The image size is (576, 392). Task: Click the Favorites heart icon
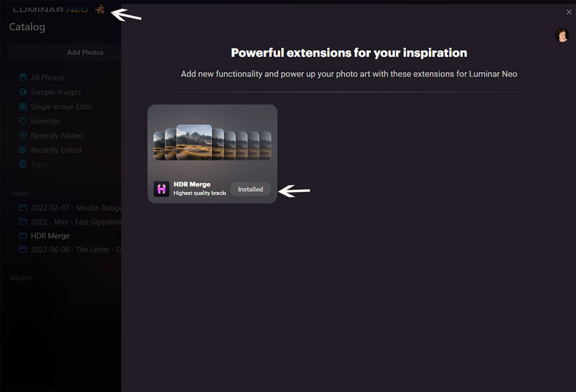coord(23,121)
